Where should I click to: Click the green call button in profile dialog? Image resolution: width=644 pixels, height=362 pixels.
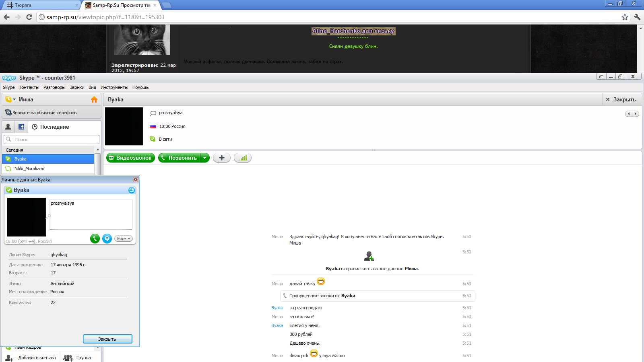(x=95, y=239)
